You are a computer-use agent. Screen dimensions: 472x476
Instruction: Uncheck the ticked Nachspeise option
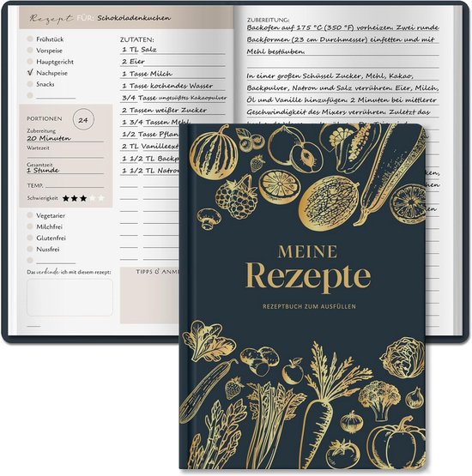click(x=30, y=73)
